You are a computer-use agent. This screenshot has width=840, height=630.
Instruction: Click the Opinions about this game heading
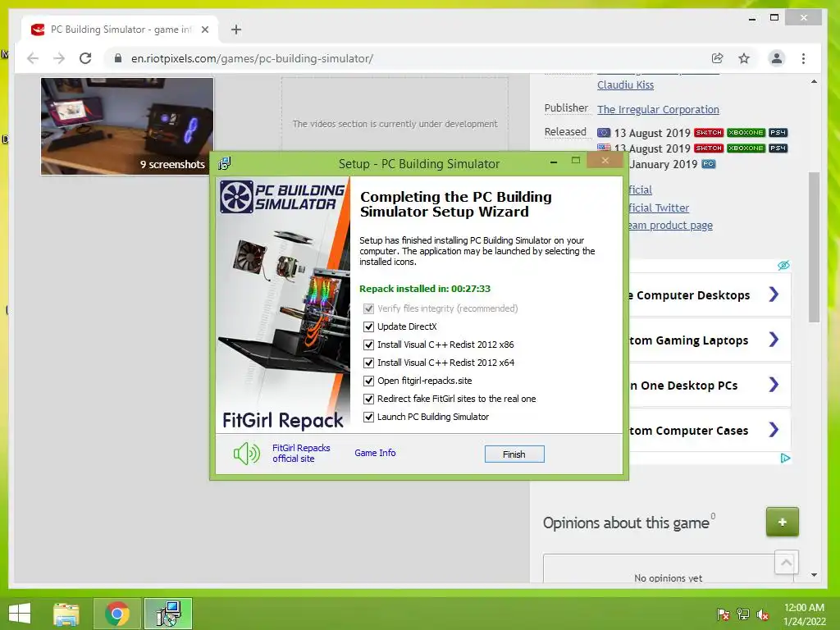626,523
